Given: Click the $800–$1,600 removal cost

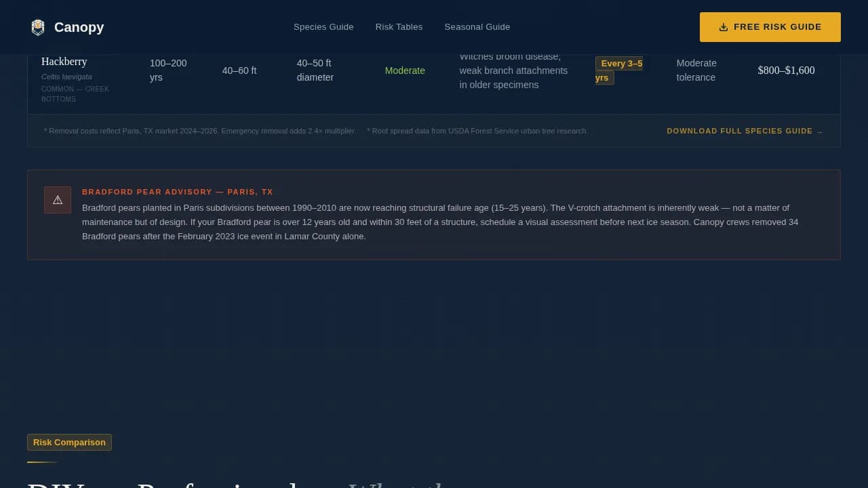Looking at the screenshot, I should coord(786,70).
